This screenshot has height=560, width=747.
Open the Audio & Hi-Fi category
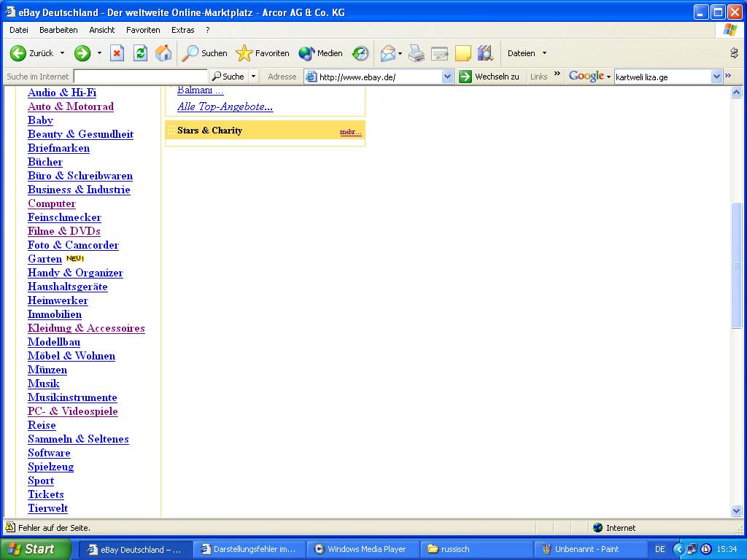click(x=62, y=93)
